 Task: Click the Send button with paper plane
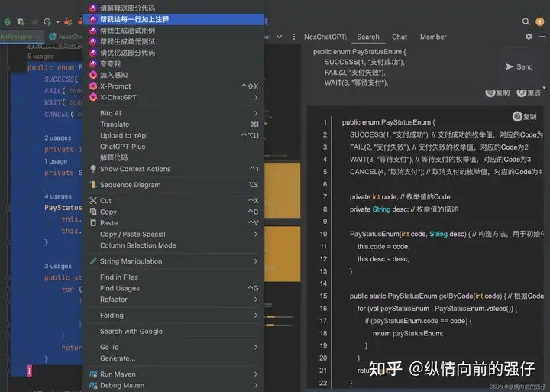tap(519, 66)
